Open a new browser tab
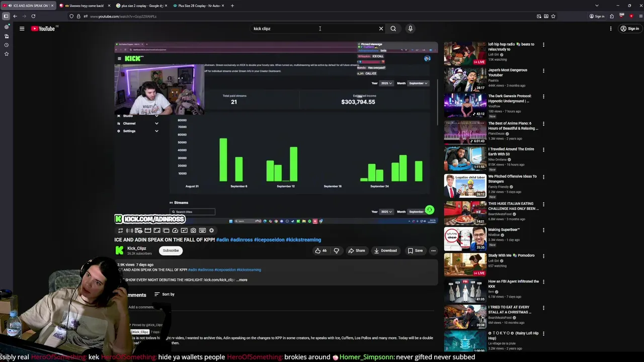Image resolution: width=644 pixels, height=362 pixels. pos(232,6)
